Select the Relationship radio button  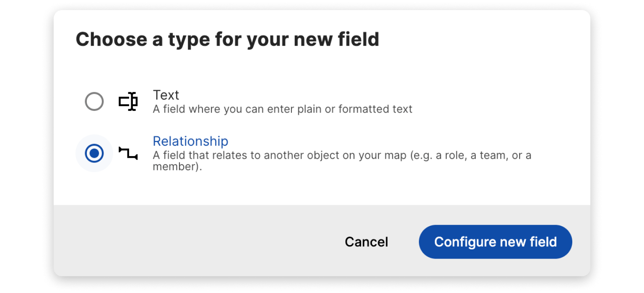94,153
